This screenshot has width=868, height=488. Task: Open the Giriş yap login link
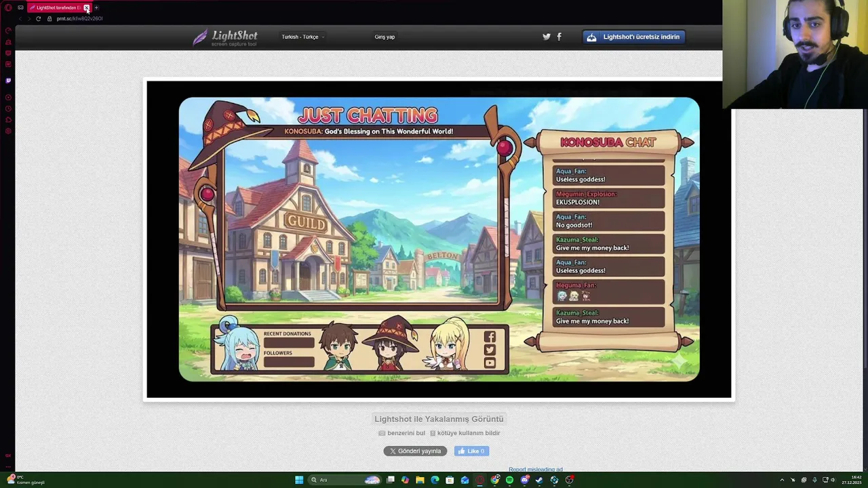tap(384, 37)
